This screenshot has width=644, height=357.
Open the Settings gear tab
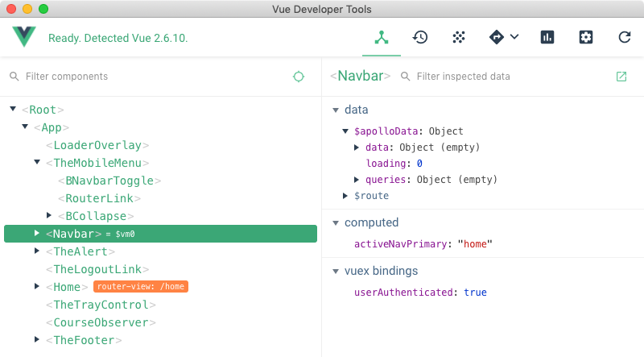click(586, 37)
